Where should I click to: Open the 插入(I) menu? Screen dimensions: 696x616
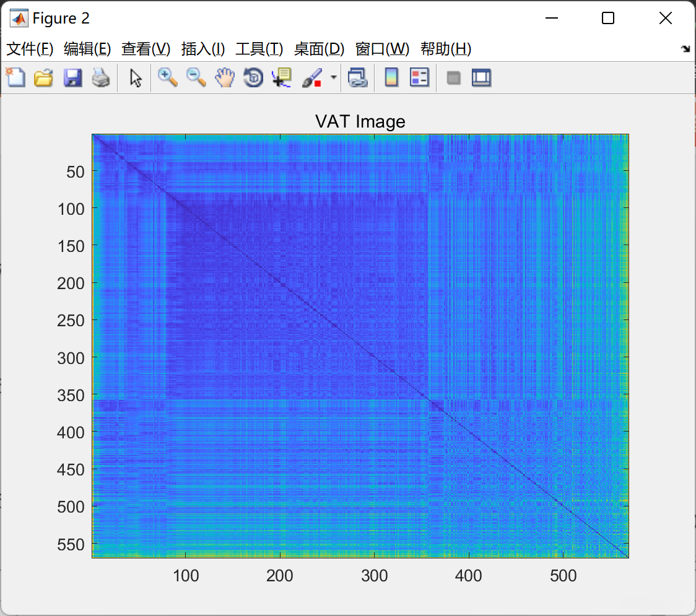(x=203, y=49)
